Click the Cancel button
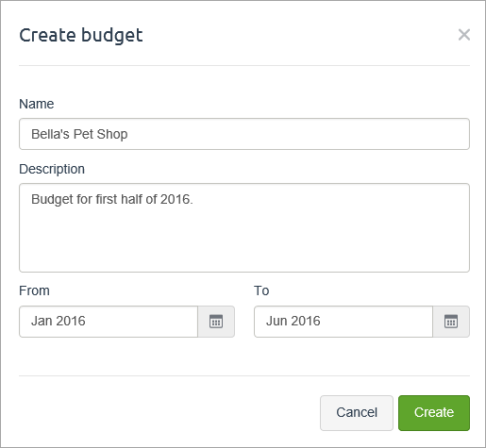The image size is (486, 448). [x=357, y=413]
